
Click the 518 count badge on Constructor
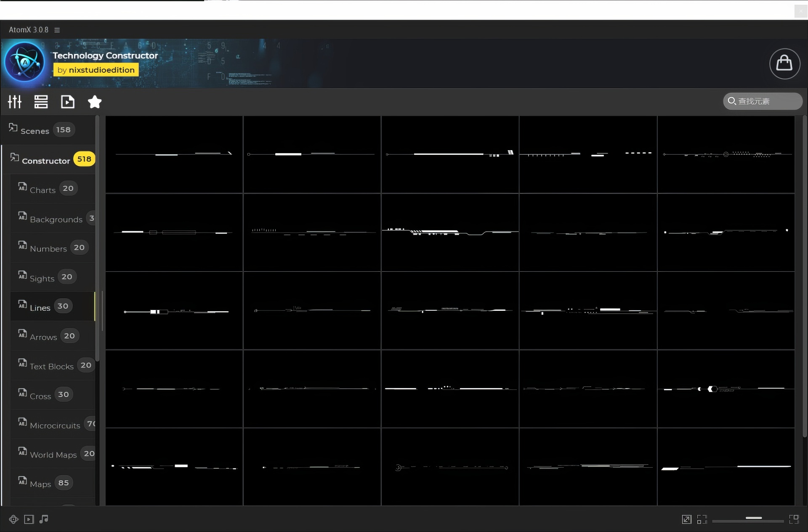click(84, 159)
